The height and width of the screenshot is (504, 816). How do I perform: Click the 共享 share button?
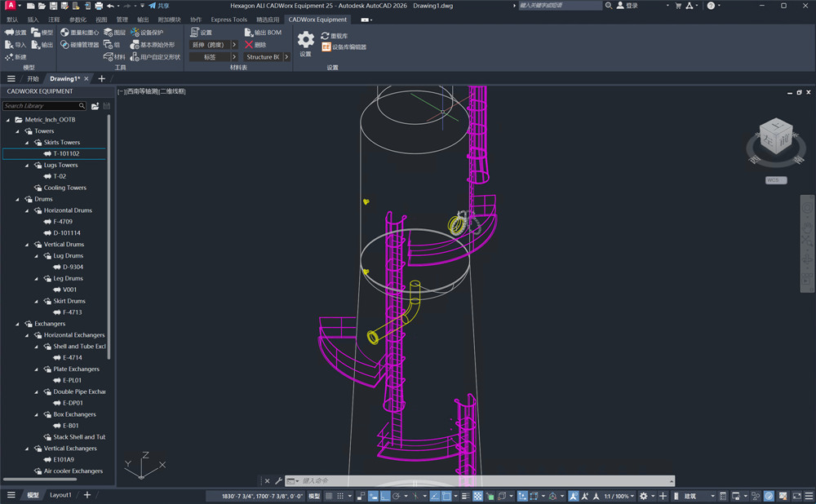tap(159, 6)
